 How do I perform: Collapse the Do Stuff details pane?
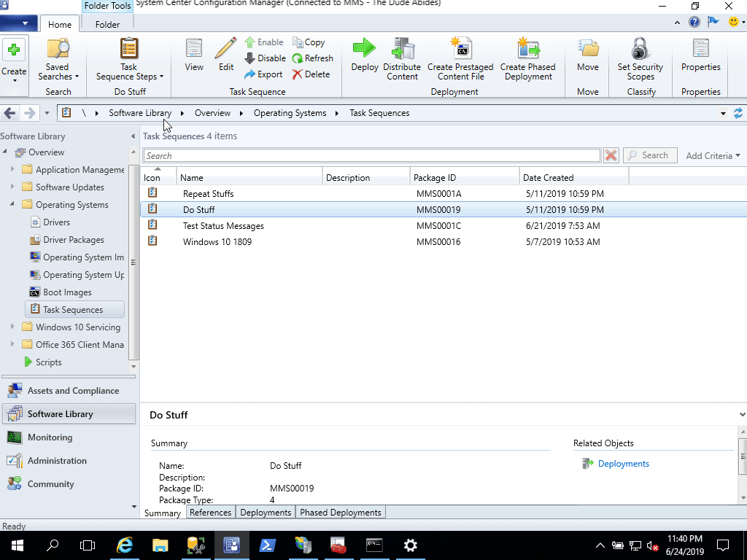click(742, 415)
